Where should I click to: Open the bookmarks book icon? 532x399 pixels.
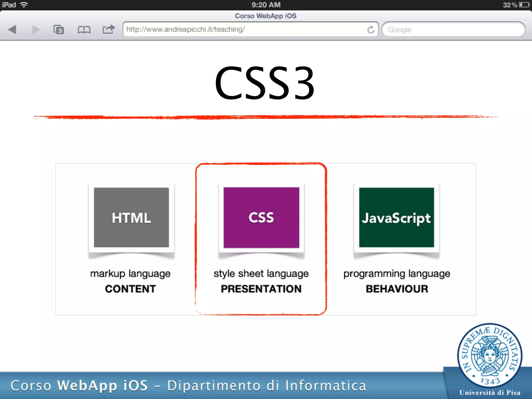[84, 30]
